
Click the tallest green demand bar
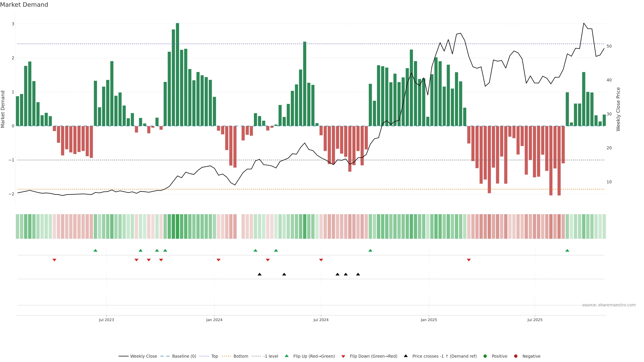pyautogui.click(x=177, y=75)
